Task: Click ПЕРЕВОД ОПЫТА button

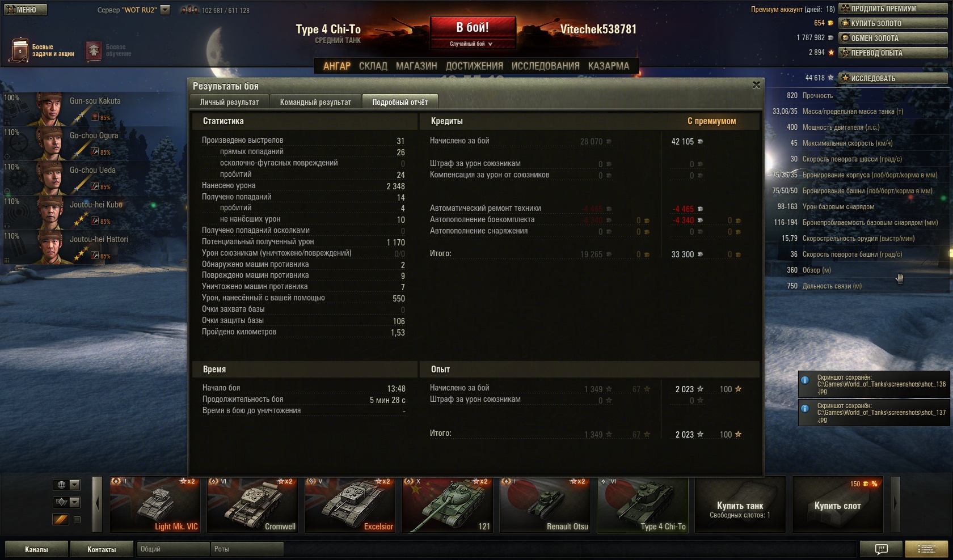Action: pyautogui.click(x=893, y=53)
